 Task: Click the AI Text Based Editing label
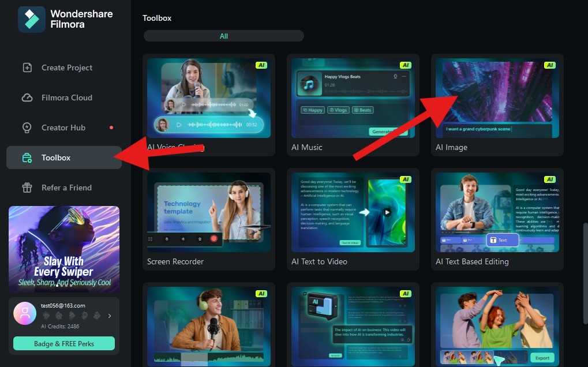tap(472, 261)
